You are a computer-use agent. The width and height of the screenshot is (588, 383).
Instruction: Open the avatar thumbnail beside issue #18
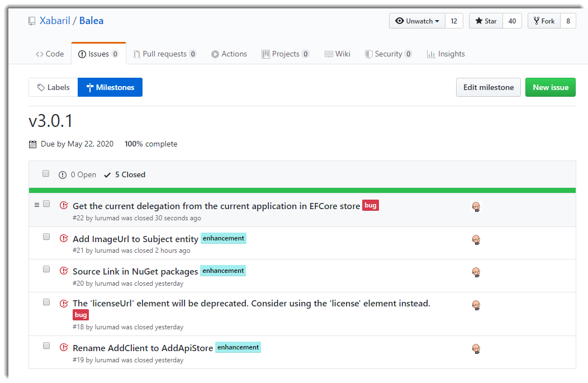tap(476, 305)
